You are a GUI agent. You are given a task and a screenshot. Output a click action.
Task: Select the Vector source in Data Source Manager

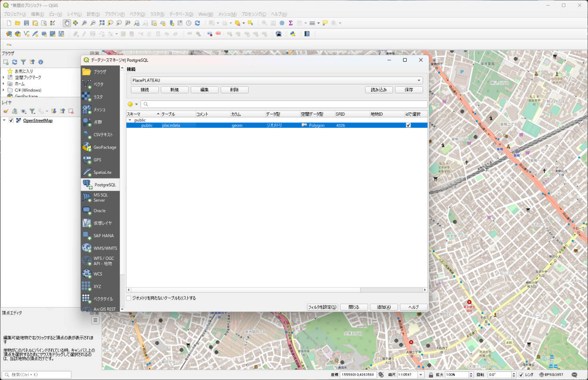coord(100,84)
